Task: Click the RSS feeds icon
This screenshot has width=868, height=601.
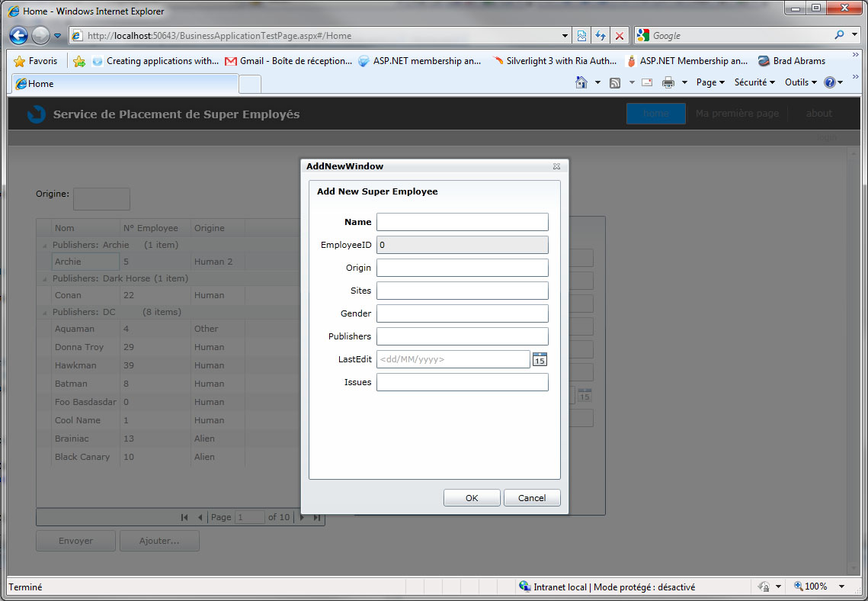Action: point(614,82)
